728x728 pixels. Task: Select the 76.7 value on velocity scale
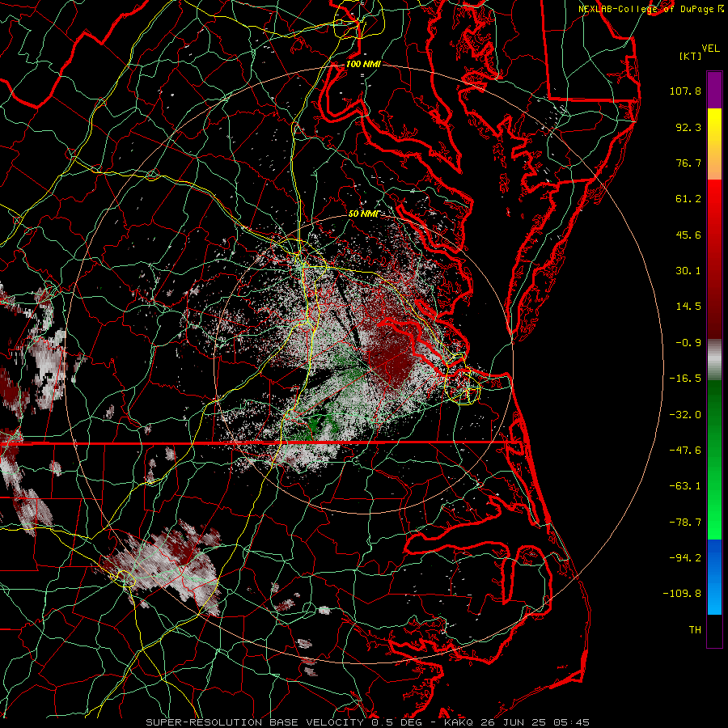click(688, 163)
